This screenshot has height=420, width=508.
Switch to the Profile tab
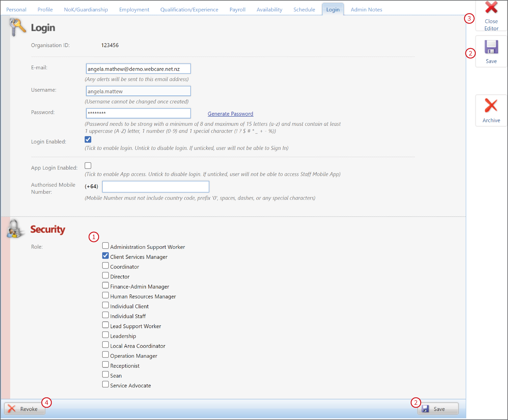point(45,10)
